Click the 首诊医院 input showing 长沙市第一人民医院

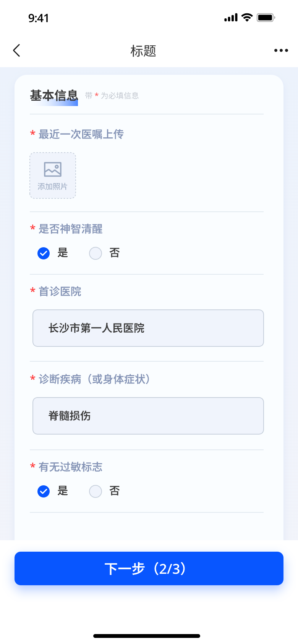(148, 328)
